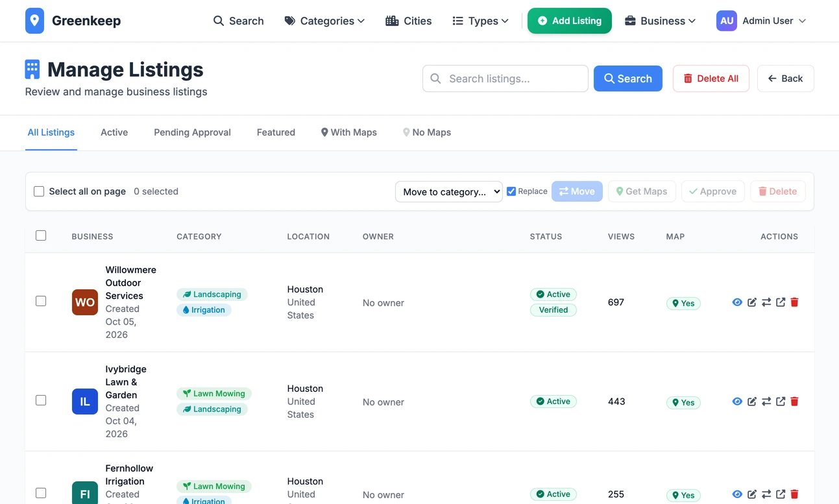Viewport: 839px width, 504px height.
Task: Open the Admin User account menu
Action: [761, 21]
